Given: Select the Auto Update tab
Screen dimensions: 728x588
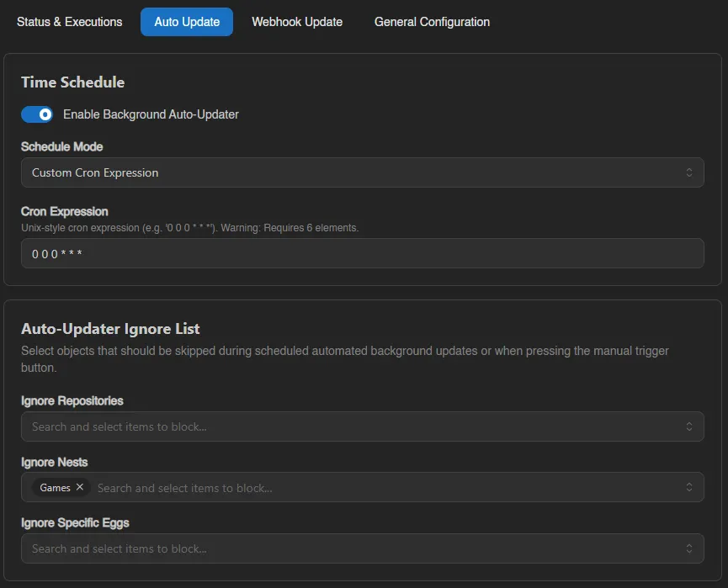Looking at the screenshot, I should pos(187,22).
